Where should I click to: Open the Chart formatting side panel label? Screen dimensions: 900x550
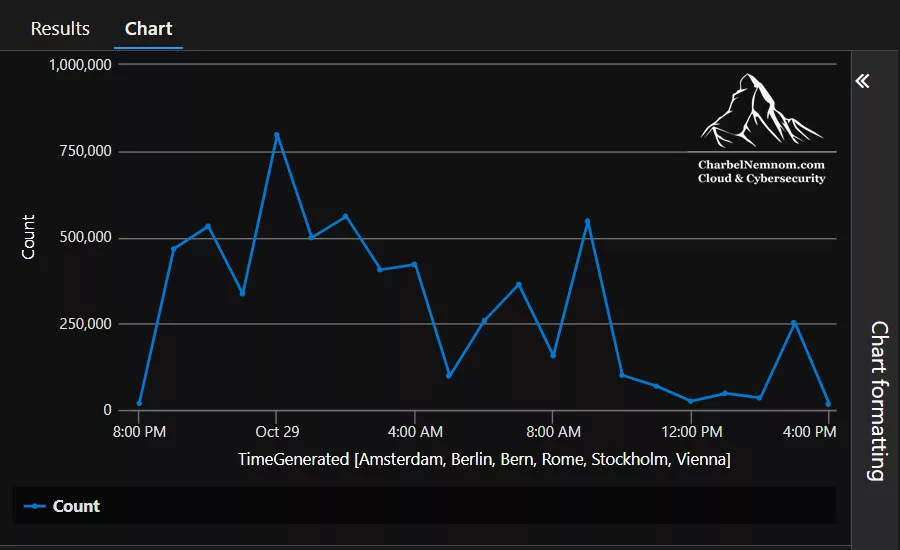tap(879, 400)
